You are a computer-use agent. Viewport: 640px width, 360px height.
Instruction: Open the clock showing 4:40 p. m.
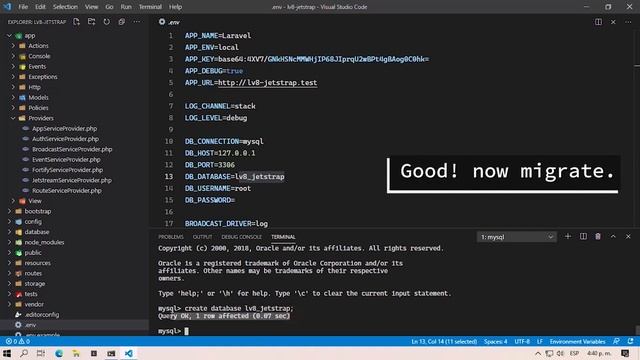pyautogui.click(x=599, y=353)
